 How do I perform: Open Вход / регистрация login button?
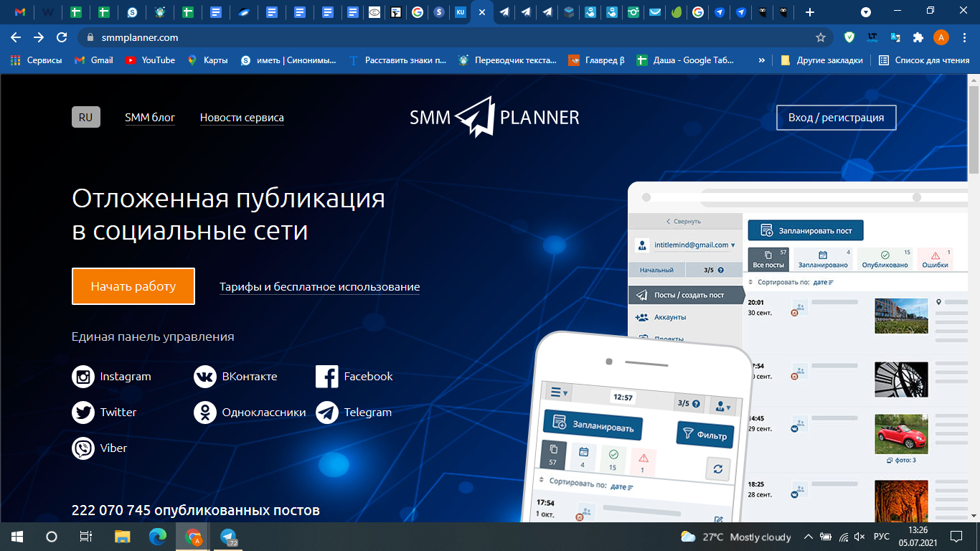837,118
